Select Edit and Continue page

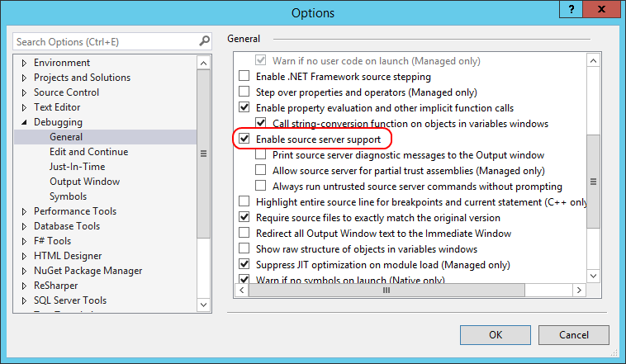[88, 152]
